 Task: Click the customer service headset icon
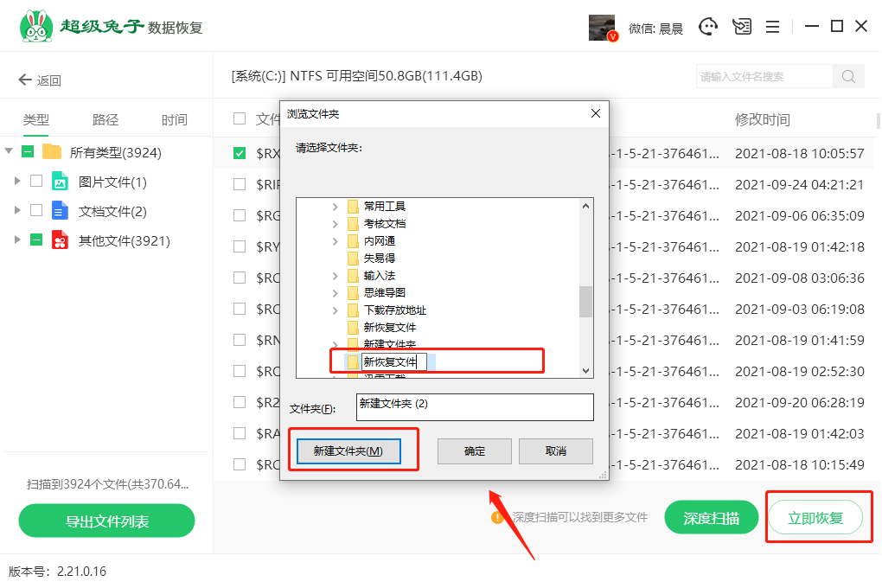[709, 27]
